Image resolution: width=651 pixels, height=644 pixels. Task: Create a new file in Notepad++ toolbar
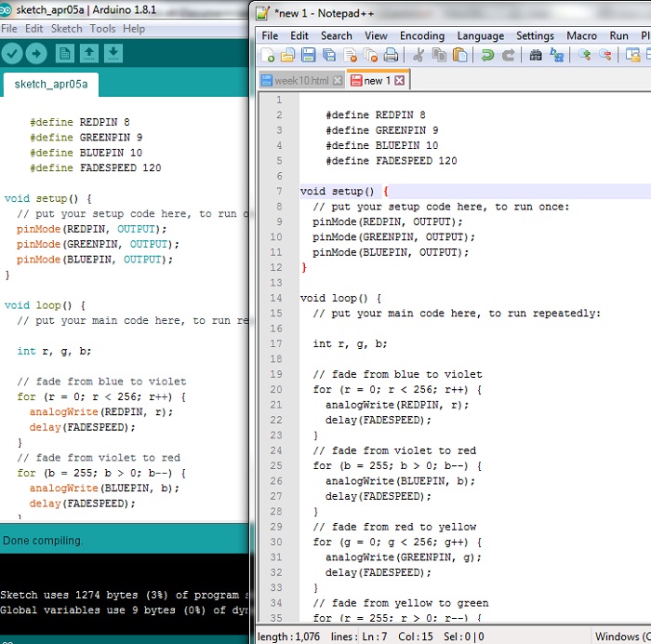click(268, 55)
